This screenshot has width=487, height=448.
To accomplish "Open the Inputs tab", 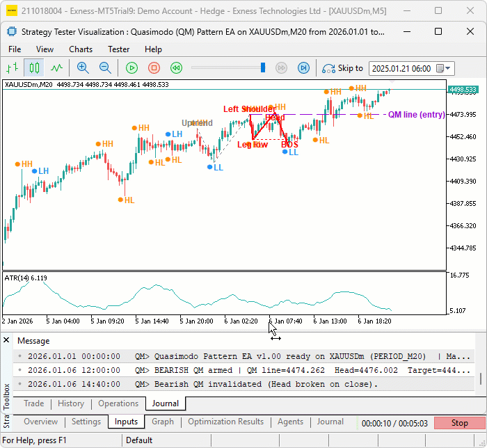I will tap(126, 422).
